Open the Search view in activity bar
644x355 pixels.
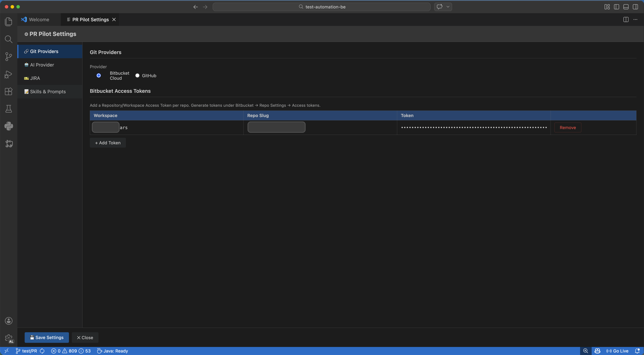pos(9,39)
